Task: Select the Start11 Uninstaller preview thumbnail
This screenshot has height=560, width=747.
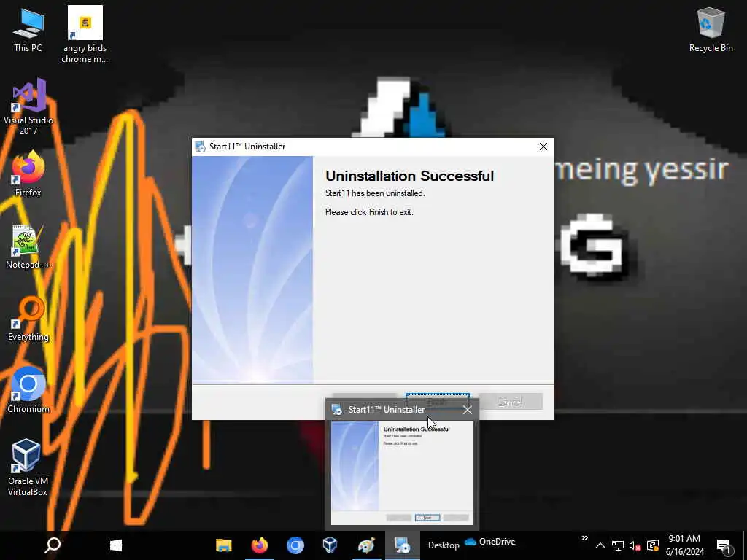Action: (402, 472)
